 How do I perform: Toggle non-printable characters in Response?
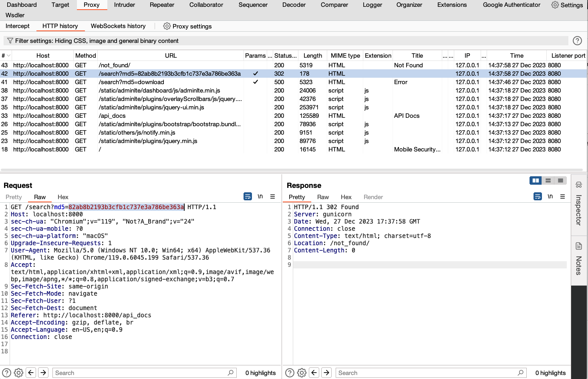click(550, 197)
